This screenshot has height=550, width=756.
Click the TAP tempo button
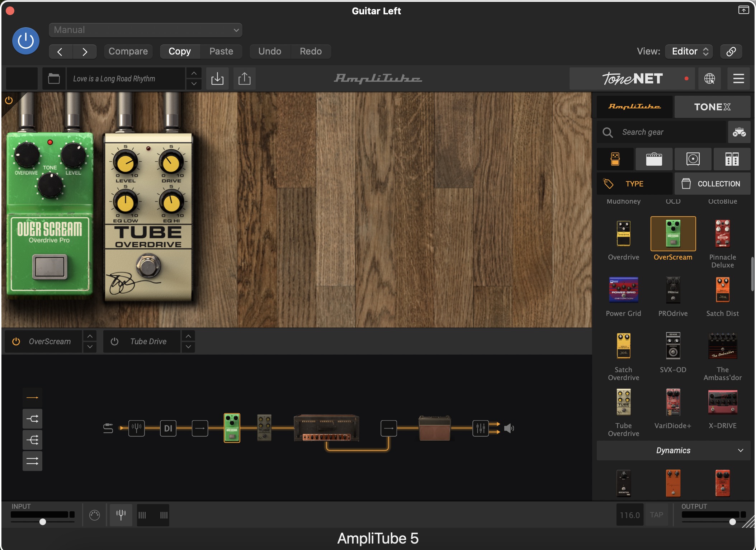[x=656, y=515]
